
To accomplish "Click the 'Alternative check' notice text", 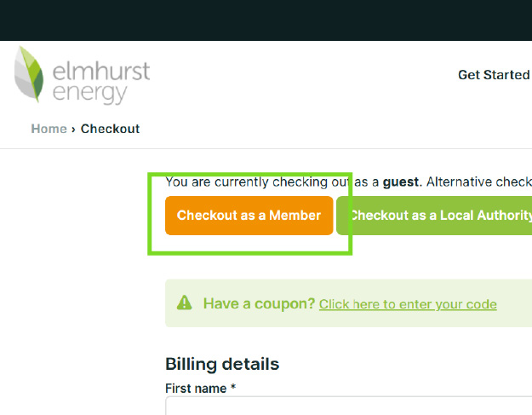I will (x=478, y=182).
